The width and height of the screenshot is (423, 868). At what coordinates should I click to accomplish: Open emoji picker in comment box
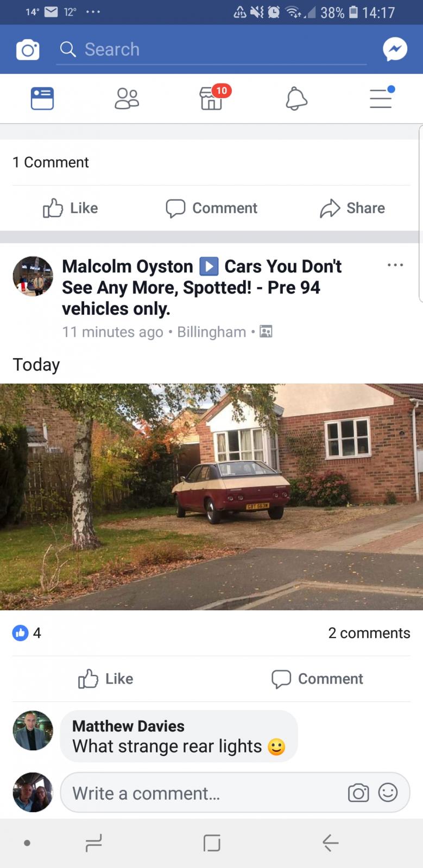click(x=388, y=793)
